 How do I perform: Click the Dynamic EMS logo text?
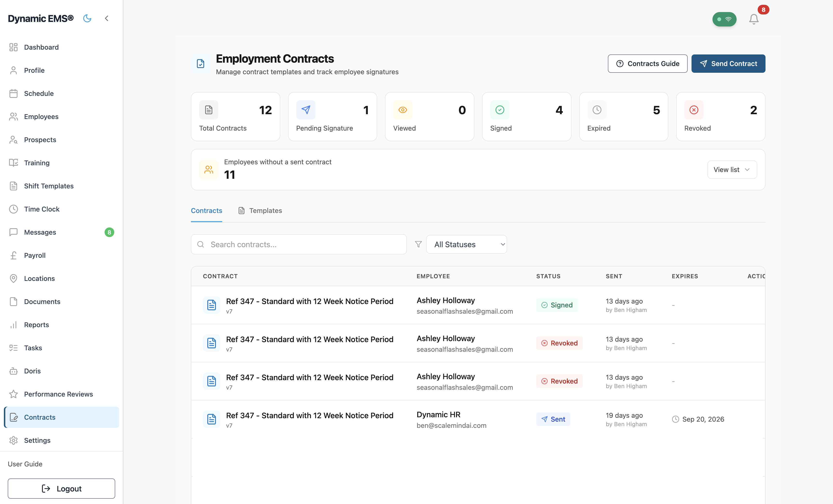(x=40, y=18)
